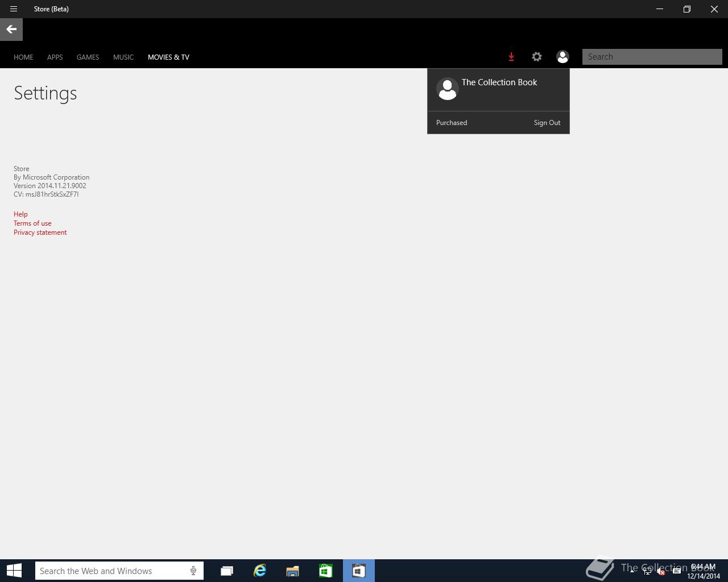Minimize the Store window
The height and width of the screenshot is (582, 728).
tap(660, 9)
